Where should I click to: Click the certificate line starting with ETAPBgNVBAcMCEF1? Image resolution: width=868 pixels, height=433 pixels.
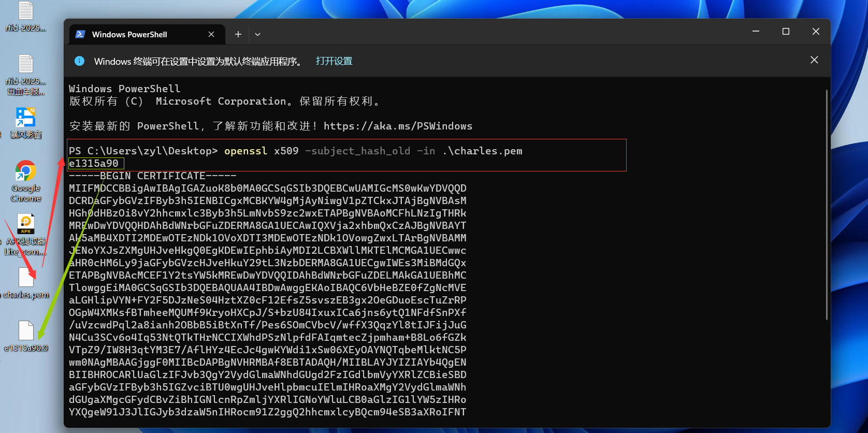click(x=268, y=276)
